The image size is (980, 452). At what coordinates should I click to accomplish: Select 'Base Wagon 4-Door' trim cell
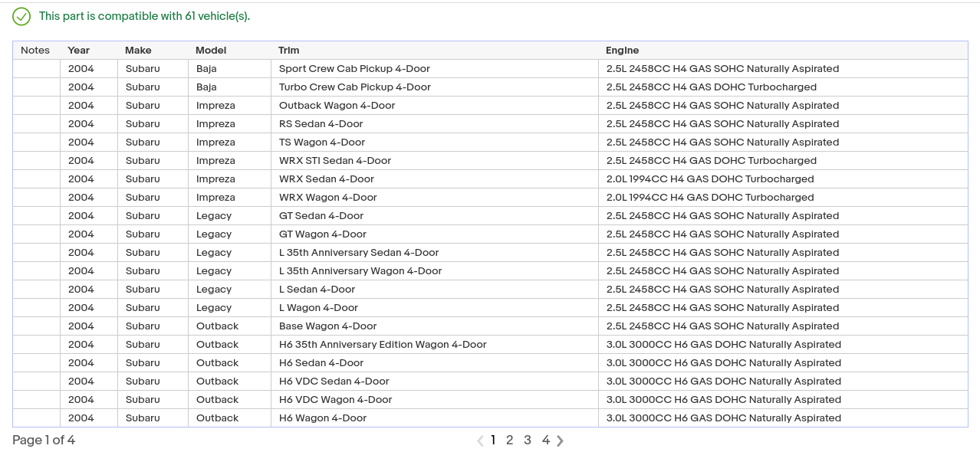pos(435,326)
